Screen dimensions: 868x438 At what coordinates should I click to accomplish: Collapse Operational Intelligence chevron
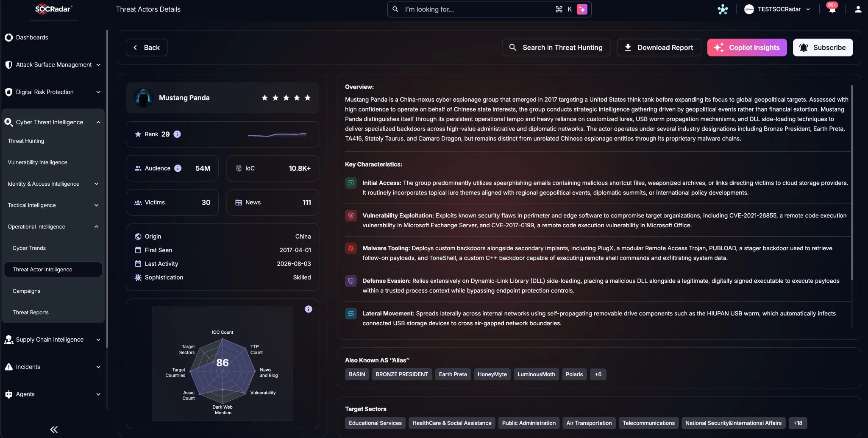(96, 226)
